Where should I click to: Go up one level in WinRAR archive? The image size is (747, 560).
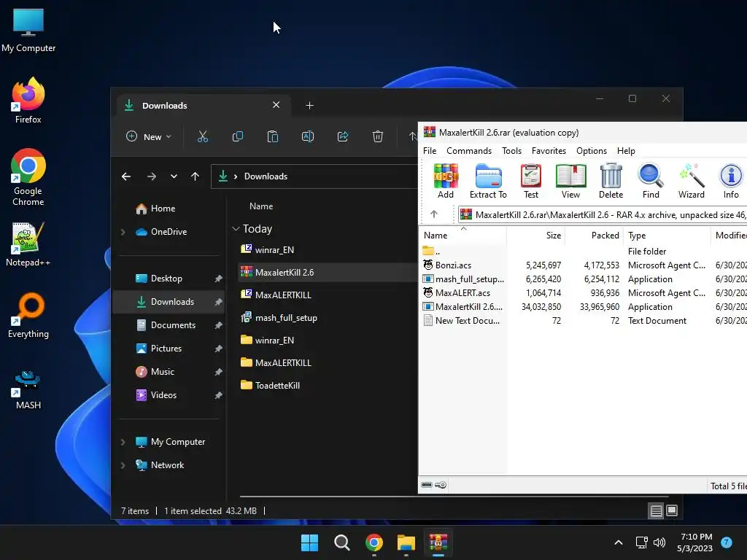433,214
